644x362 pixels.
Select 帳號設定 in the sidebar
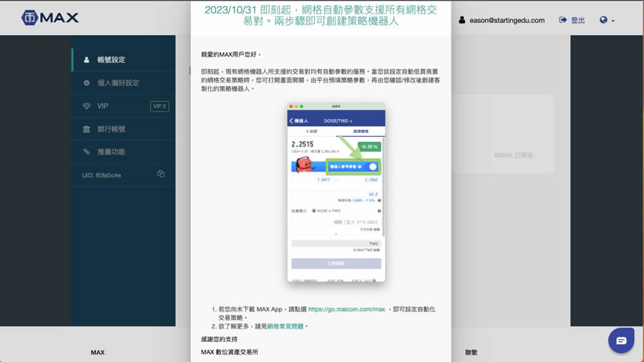point(111,60)
